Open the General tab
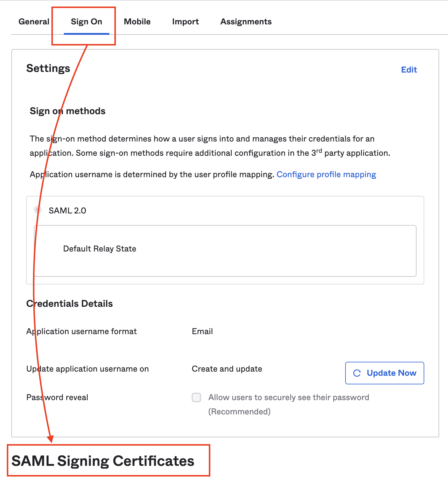The height and width of the screenshot is (478, 448). (x=34, y=22)
